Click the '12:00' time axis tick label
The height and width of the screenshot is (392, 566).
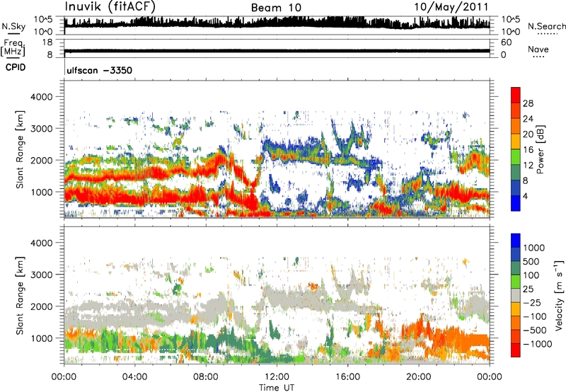[277, 377]
